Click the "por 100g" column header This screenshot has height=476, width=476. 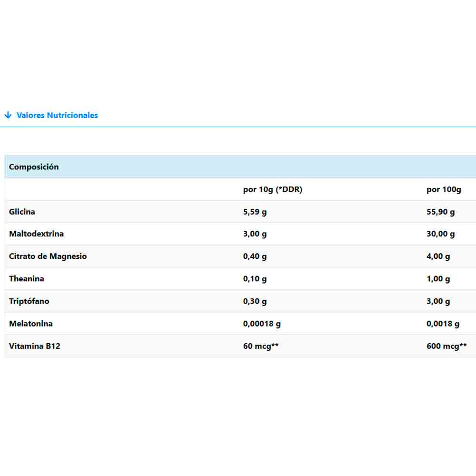[x=444, y=189]
